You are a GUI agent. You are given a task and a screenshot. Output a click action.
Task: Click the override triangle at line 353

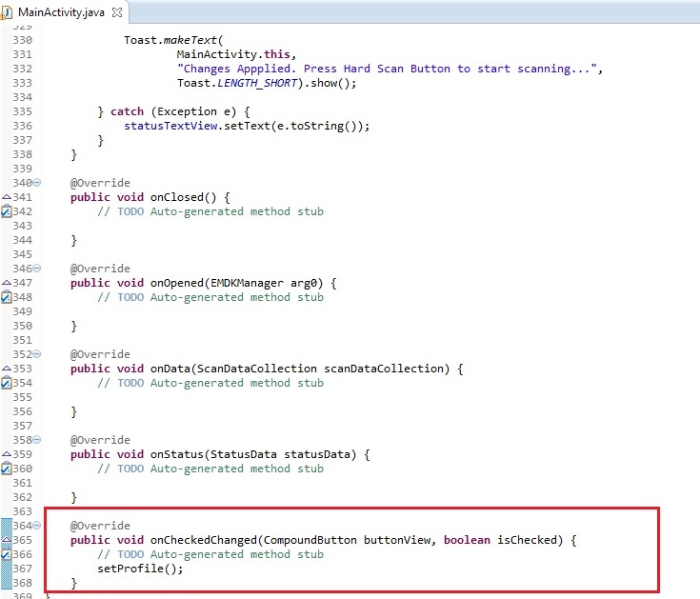point(6,369)
